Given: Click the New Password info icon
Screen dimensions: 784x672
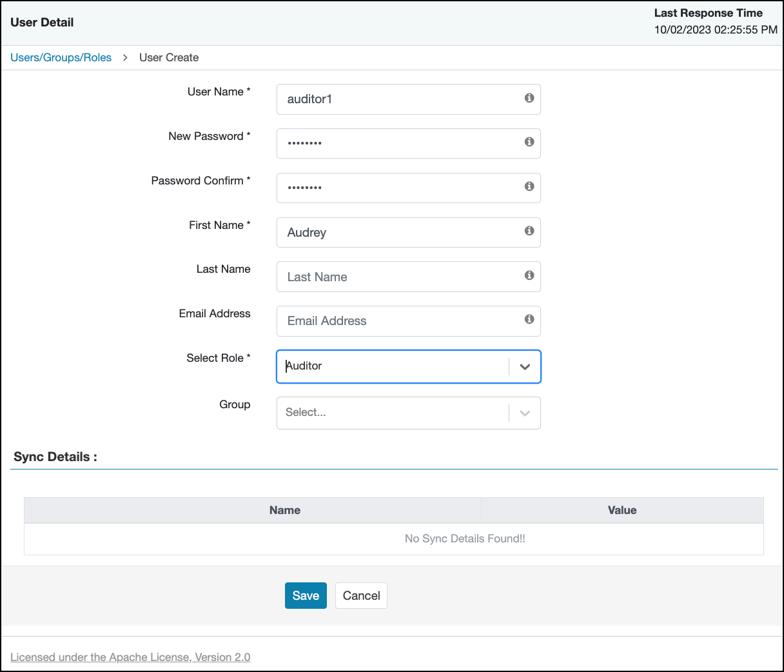Looking at the screenshot, I should click(529, 142).
